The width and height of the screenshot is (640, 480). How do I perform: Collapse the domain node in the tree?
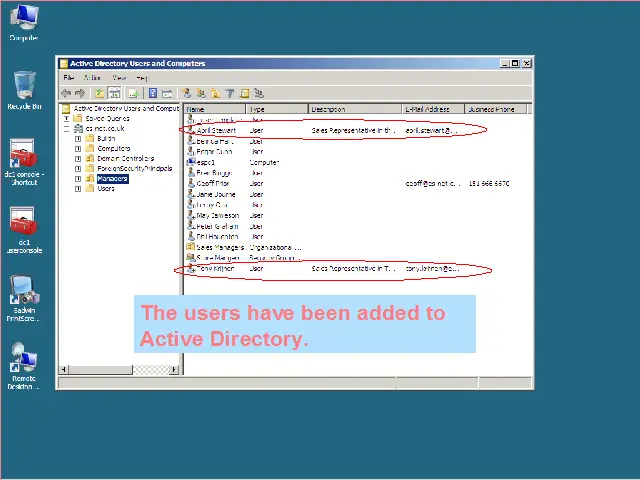[67, 129]
